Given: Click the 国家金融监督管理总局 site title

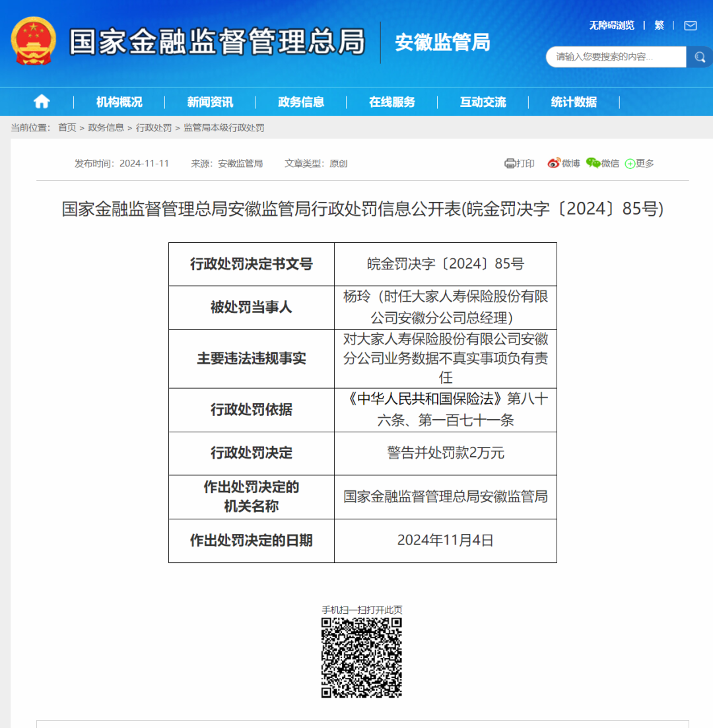Looking at the screenshot, I should (x=217, y=42).
